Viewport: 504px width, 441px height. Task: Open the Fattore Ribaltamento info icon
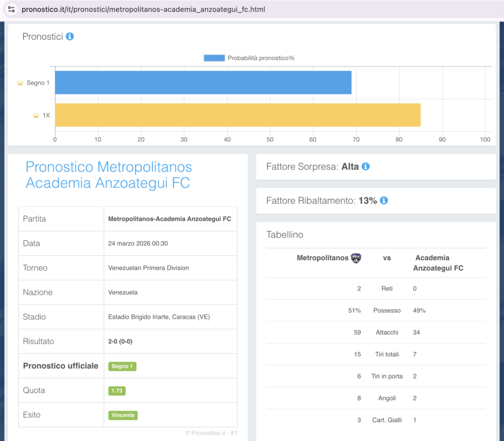pos(384,200)
